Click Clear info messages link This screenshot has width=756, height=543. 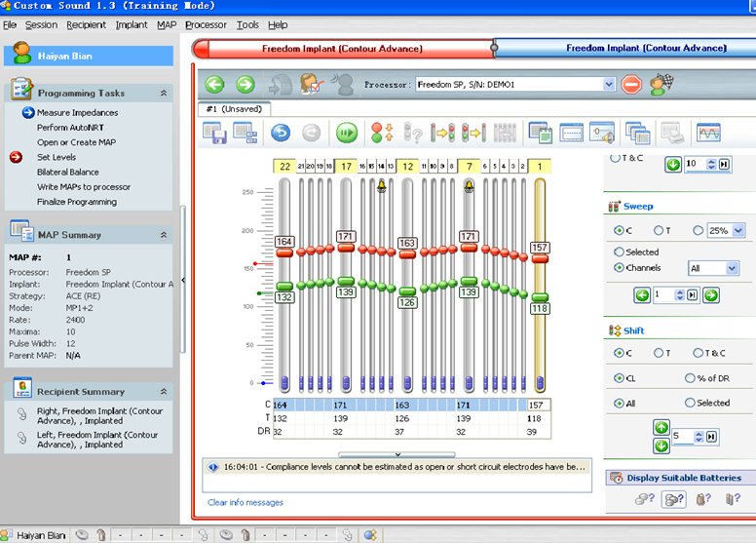(x=246, y=502)
